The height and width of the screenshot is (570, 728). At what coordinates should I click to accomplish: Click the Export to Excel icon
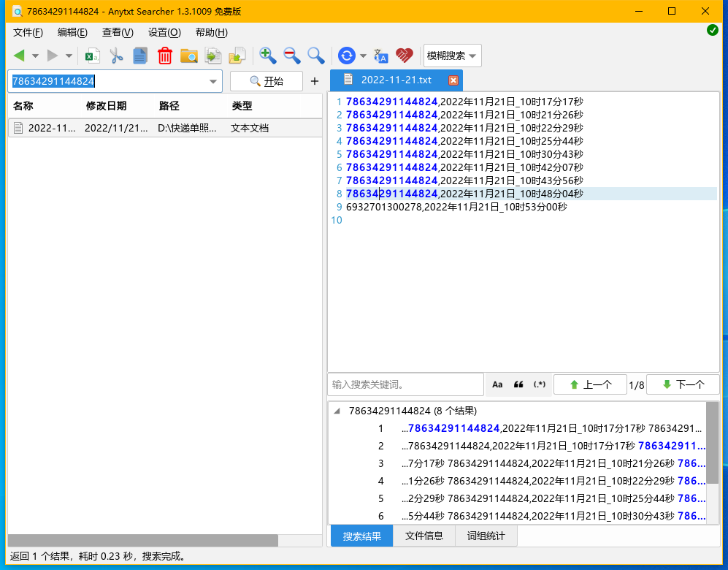pyautogui.click(x=92, y=56)
